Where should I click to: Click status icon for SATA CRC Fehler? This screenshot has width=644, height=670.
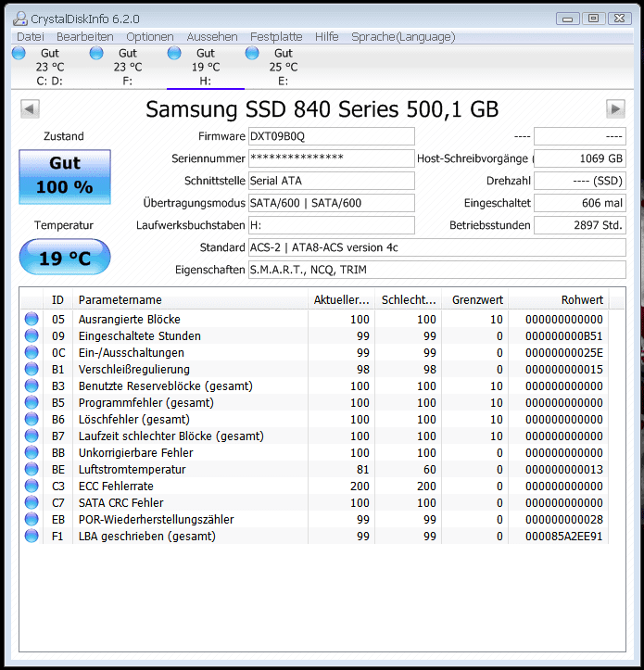pyautogui.click(x=32, y=502)
